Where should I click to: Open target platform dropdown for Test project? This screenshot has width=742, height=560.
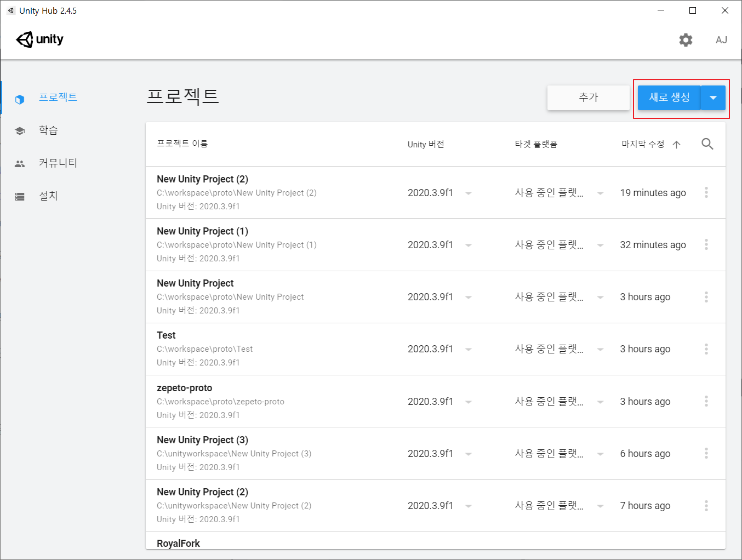601,349
